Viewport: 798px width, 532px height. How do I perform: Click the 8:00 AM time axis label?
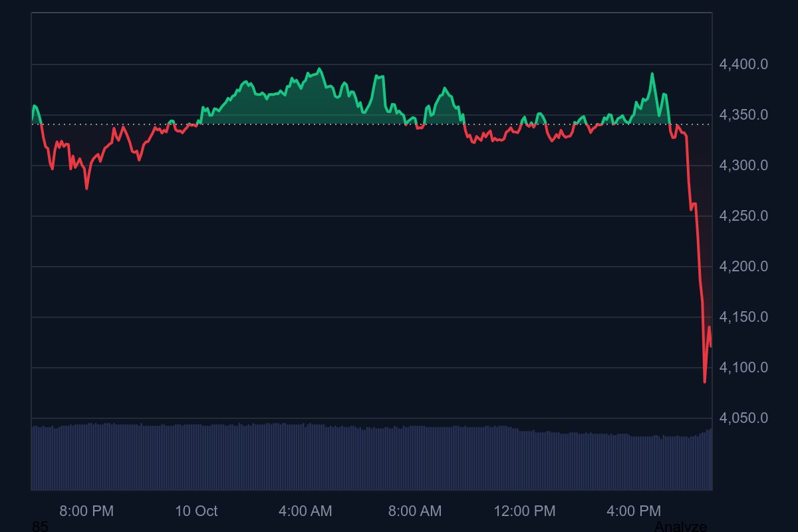tap(415, 511)
